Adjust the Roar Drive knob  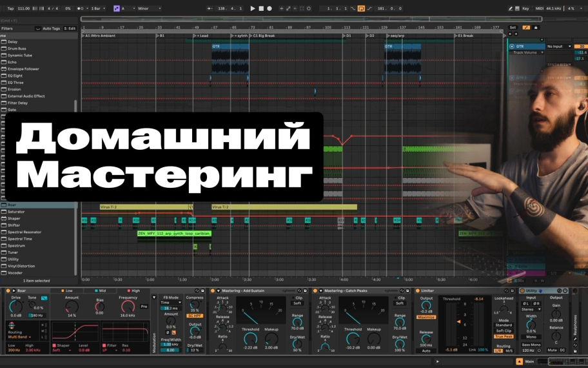pos(15,306)
